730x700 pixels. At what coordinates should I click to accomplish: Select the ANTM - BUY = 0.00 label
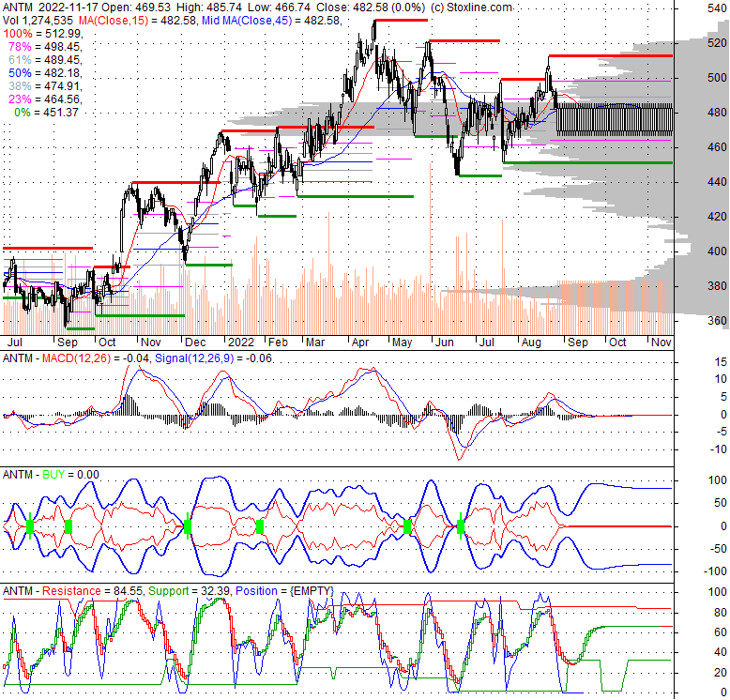tap(51, 475)
